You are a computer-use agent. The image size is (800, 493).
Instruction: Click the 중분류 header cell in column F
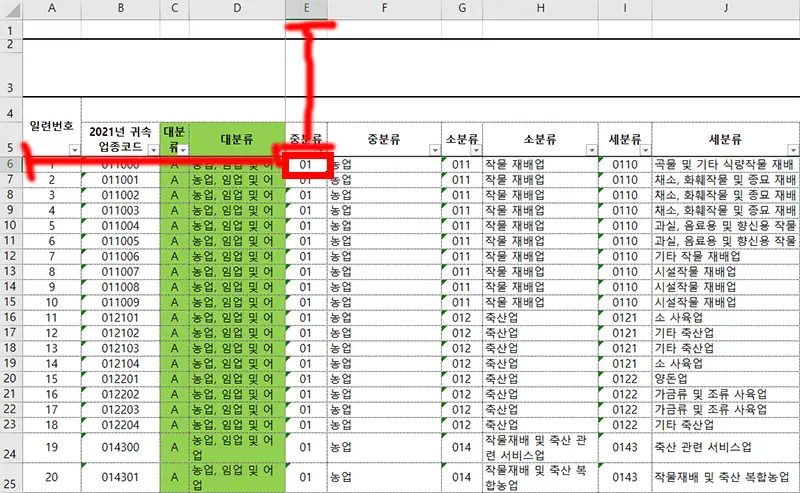pyautogui.click(x=384, y=139)
